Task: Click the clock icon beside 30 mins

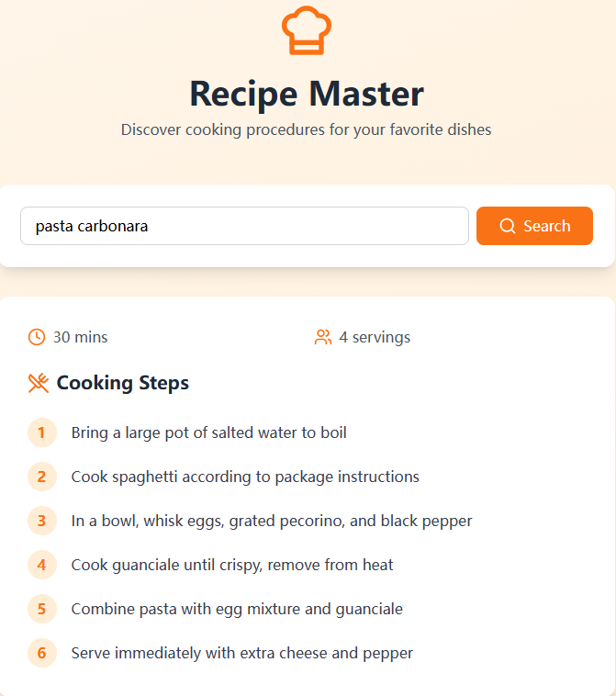Action: [37, 337]
